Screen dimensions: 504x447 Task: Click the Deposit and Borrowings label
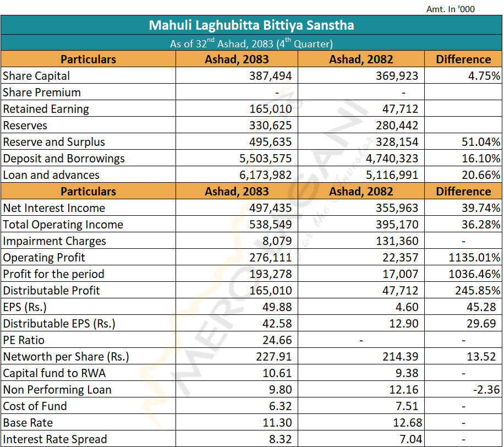tap(64, 159)
